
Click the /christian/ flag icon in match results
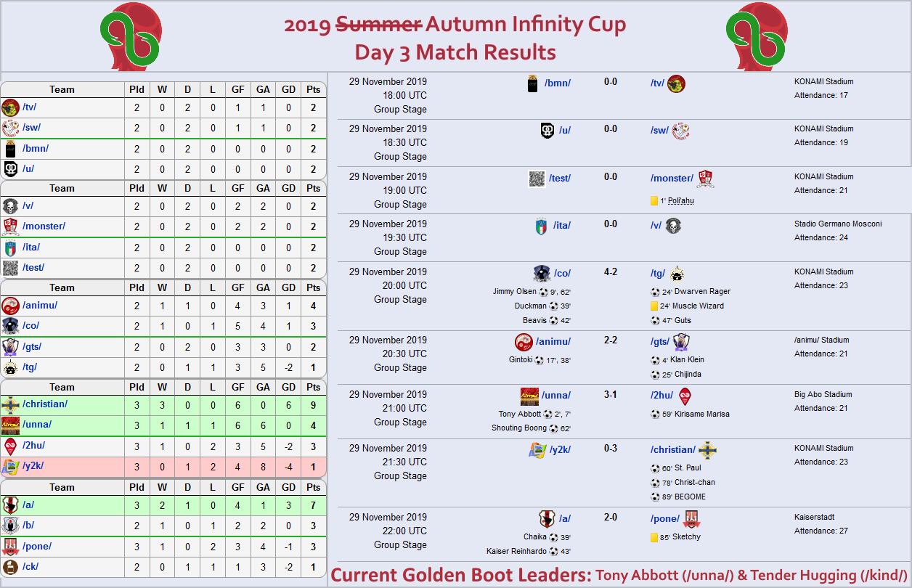(x=708, y=449)
